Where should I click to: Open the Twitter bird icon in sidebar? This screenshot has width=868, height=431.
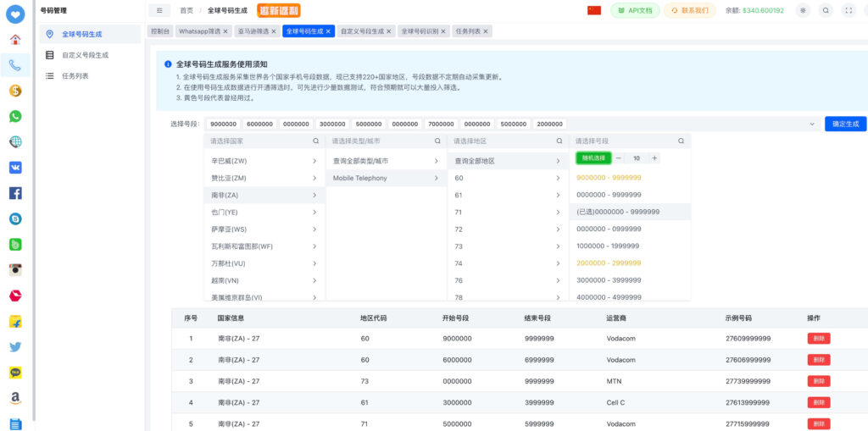(x=15, y=347)
